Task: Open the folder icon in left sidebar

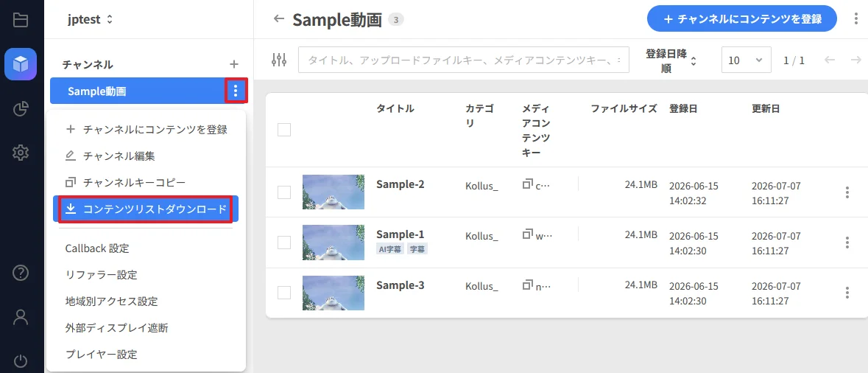Action: point(21,20)
